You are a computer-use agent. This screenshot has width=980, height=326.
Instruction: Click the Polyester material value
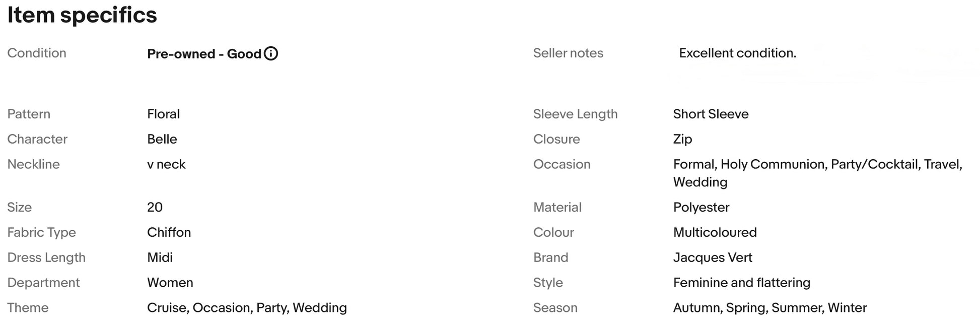[x=701, y=207]
